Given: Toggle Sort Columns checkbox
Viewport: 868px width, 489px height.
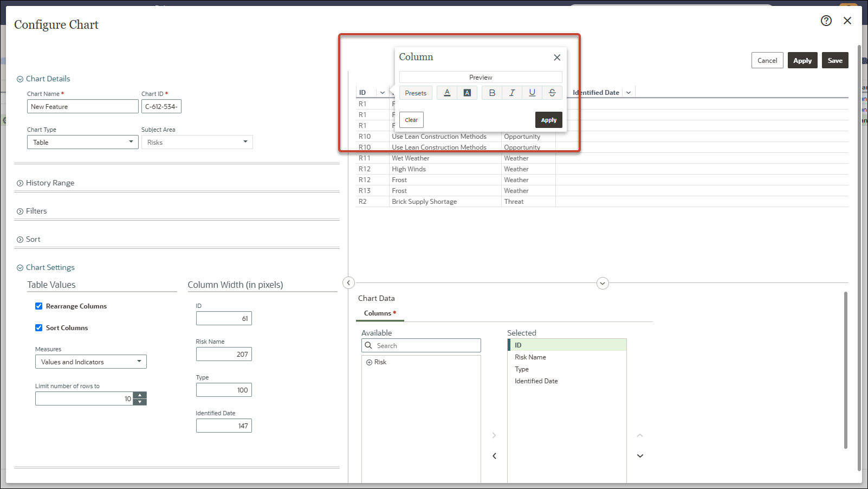Looking at the screenshot, I should (38, 327).
